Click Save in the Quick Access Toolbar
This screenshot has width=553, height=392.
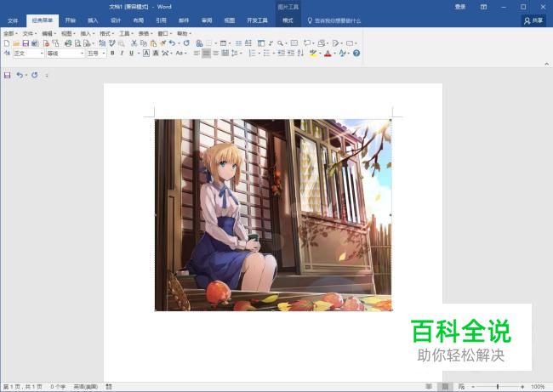pyautogui.click(x=8, y=75)
